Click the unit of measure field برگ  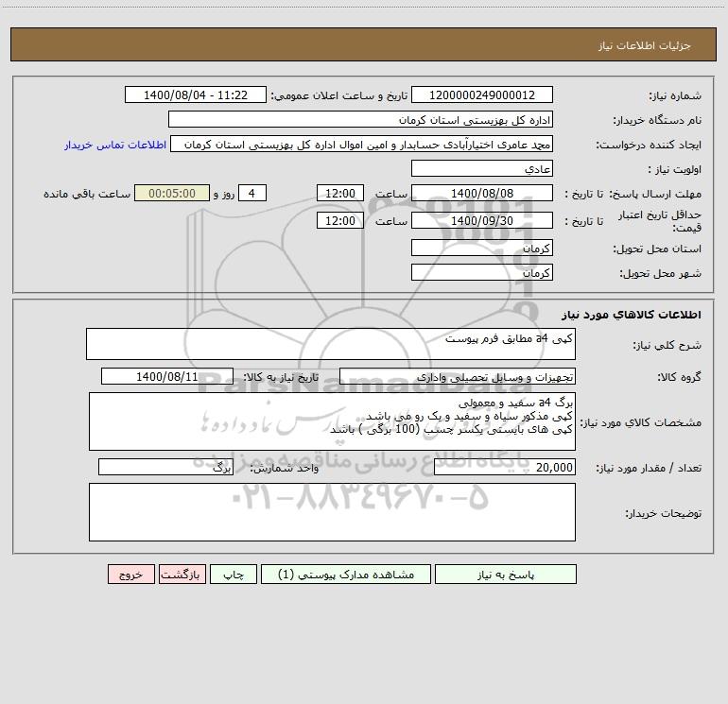click(x=165, y=468)
